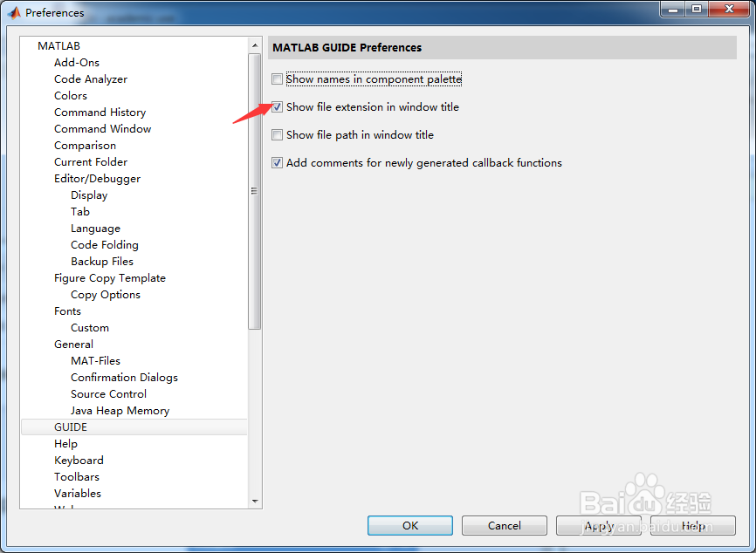Click the MATLAB logo icon in title bar
The width and height of the screenshot is (756, 553).
[14, 12]
